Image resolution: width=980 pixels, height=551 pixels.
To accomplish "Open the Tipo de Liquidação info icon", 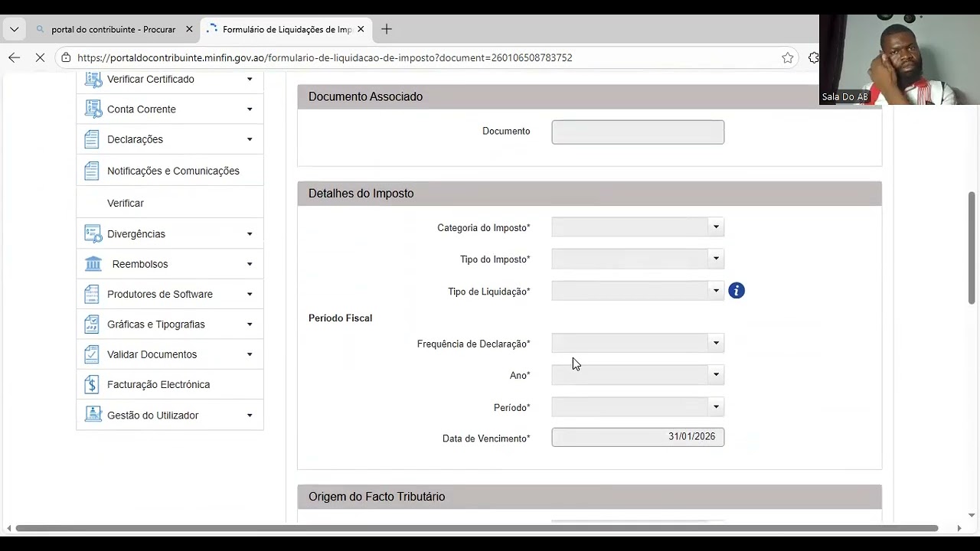I will 737,291.
